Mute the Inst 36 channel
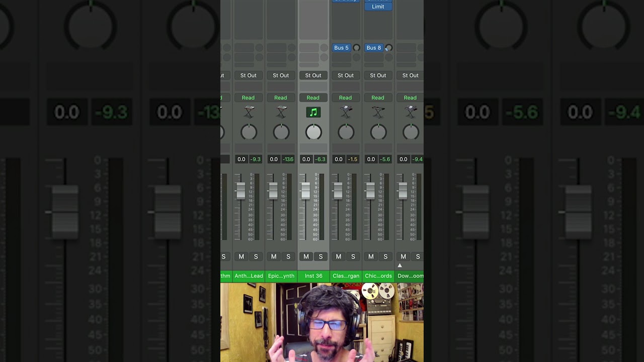 pos(306,256)
